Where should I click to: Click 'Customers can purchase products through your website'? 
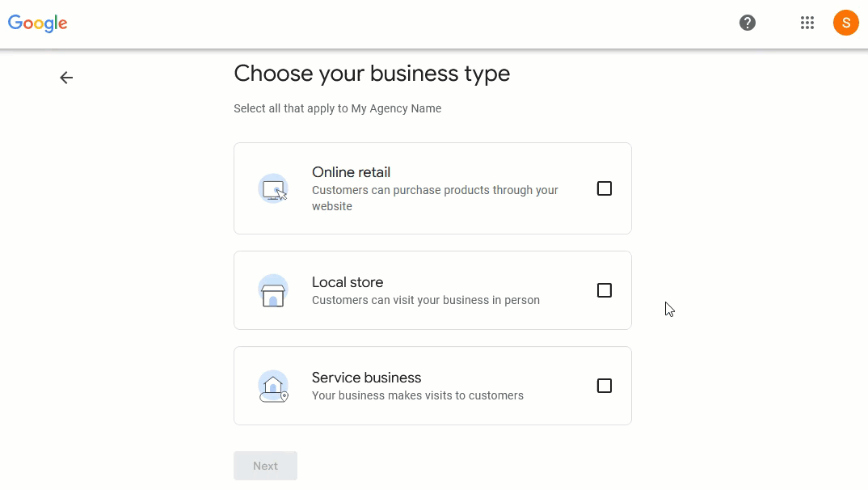[x=435, y=198]
